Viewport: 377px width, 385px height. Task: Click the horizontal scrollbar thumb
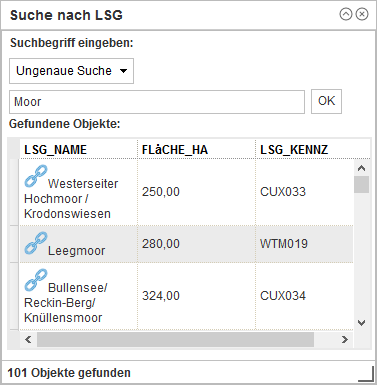pyautogui.click(x=175, y=339)
